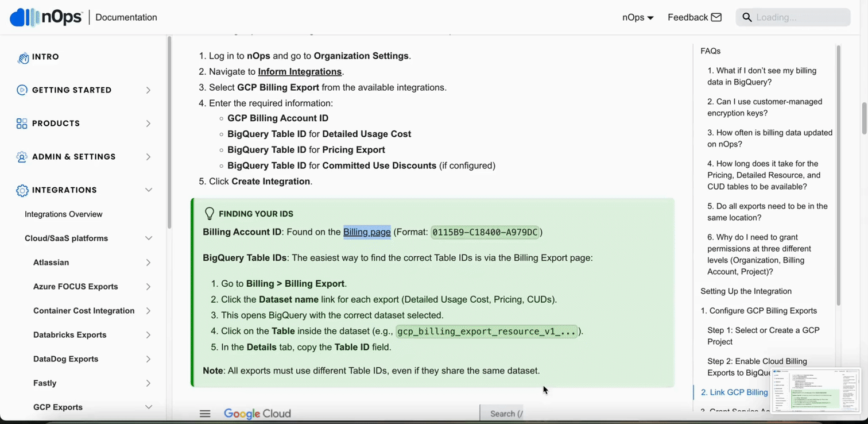Click the Products grid icon
868x424 pixels.
click(x=21, y=123)
